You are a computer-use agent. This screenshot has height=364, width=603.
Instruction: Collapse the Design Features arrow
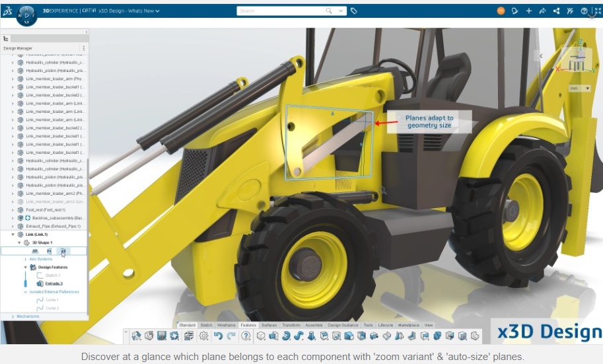click(25, 267)
